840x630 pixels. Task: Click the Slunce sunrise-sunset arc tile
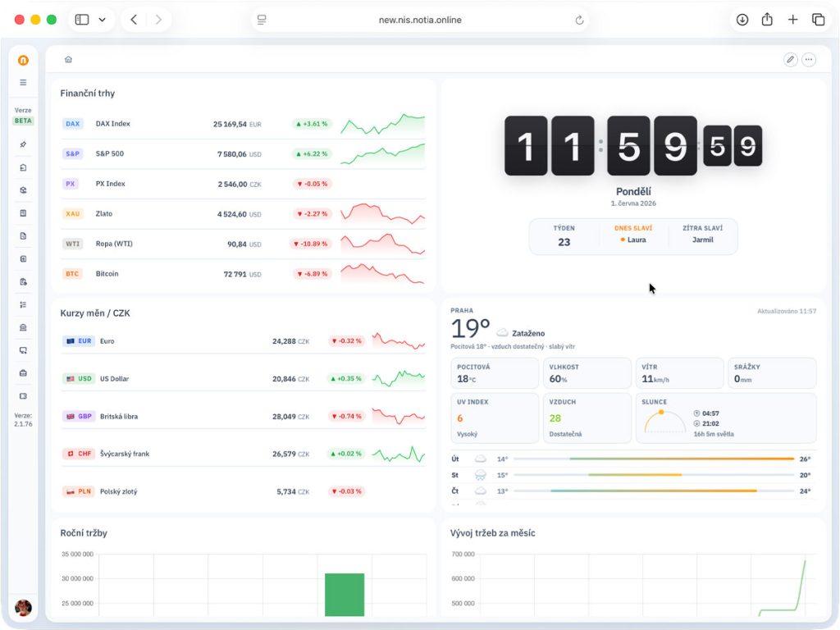(x=726, y=418)
